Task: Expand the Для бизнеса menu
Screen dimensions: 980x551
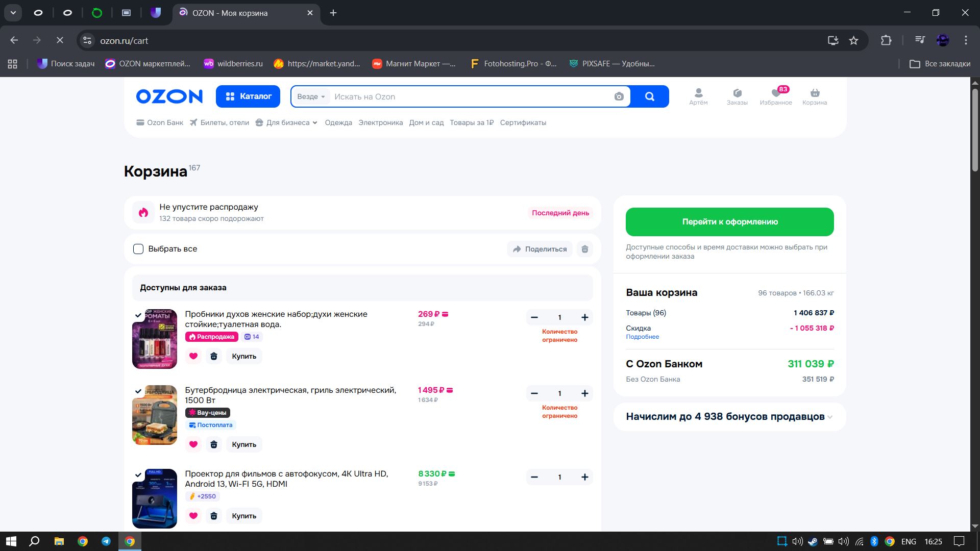Action: point(287,122)
